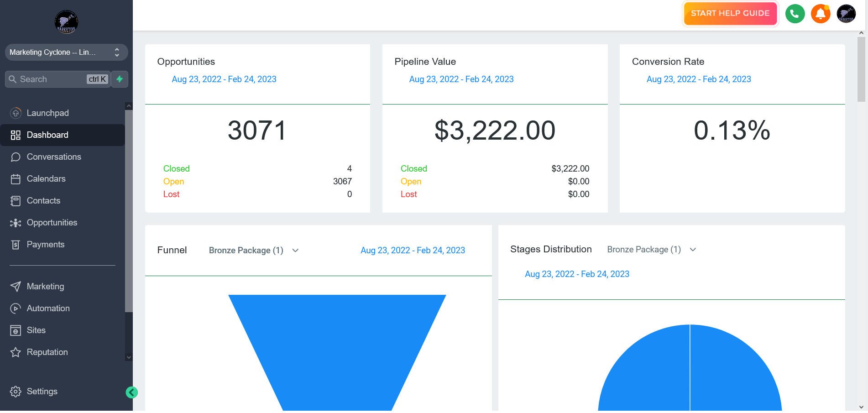Click the Settings gear icon
Screen dimensions: 868x413
(x=16, y=392)
